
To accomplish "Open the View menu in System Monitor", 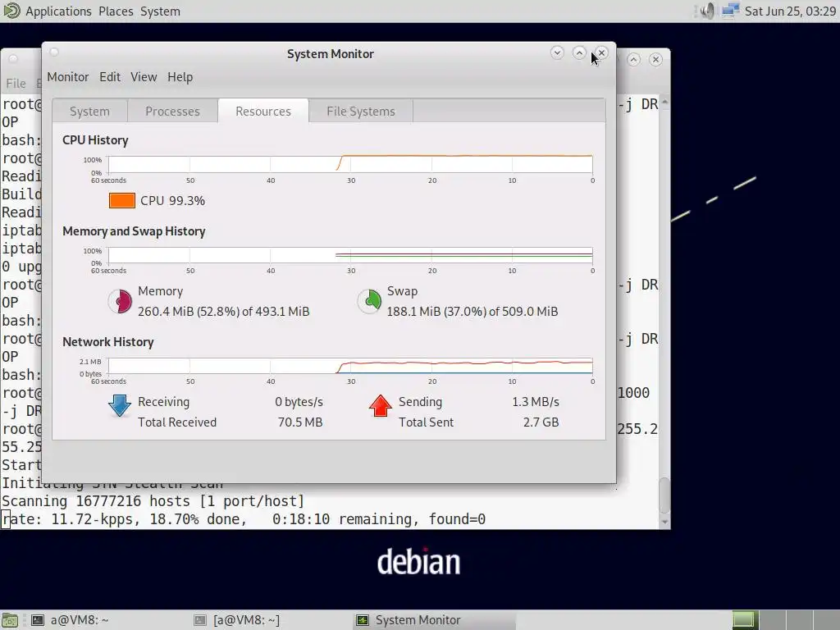I will [x=144, y=77].
